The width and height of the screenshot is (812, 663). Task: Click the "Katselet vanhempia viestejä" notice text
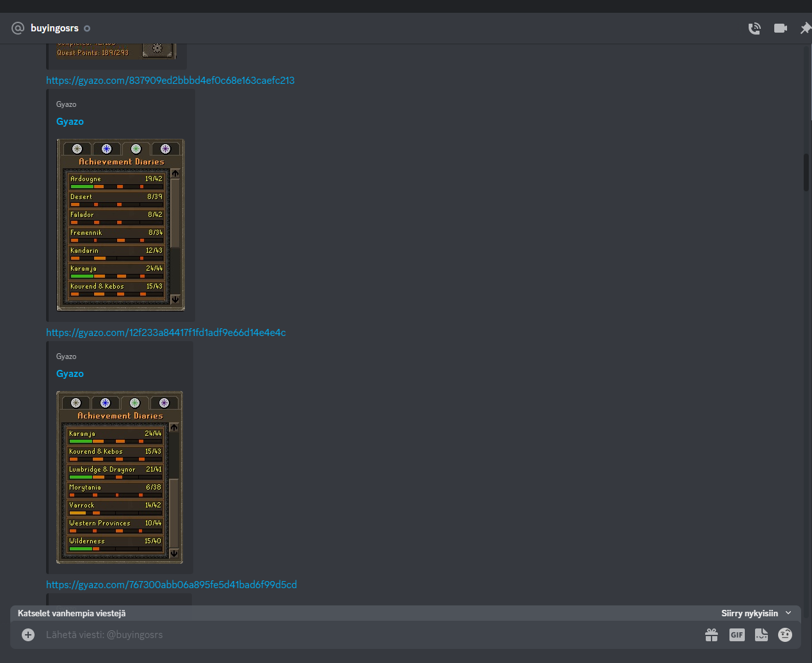72,613
